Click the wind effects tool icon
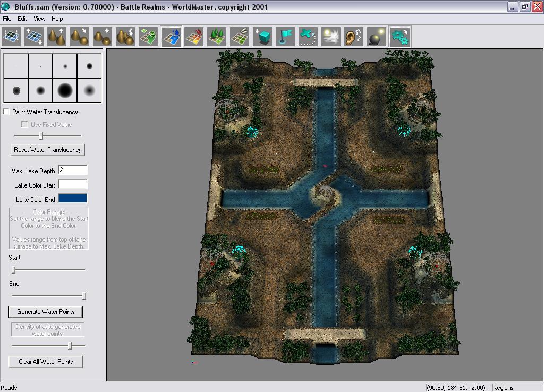This screenshot has height=392, width=544. (x=331, y=37)
